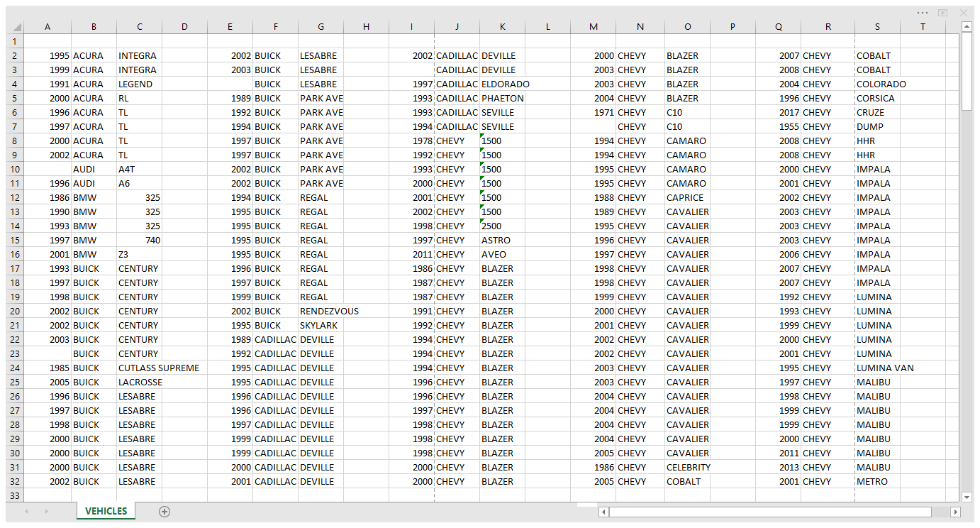Select the ELDORADO cell
The width and height of the screenshot is (980, 528).
point(503,84)
